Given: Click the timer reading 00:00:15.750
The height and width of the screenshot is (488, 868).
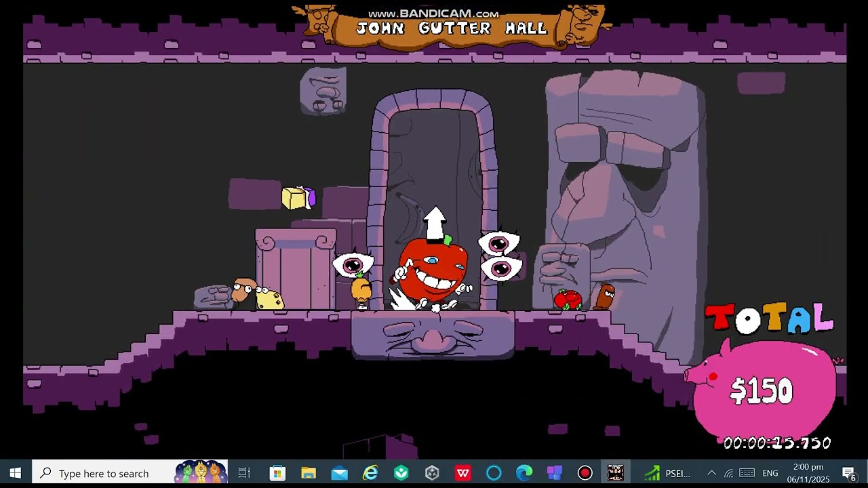Looking at the screenshot, I should pyautogui.click(x=777, y=443).
